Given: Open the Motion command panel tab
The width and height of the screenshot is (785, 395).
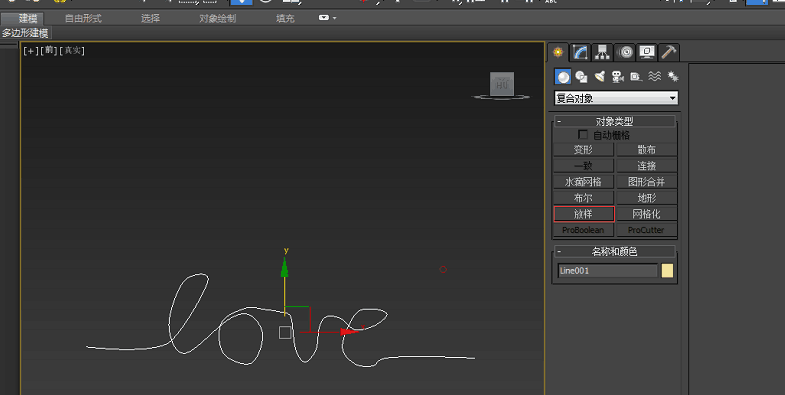Looking at the screenshot, I should [x=625, y=52].
